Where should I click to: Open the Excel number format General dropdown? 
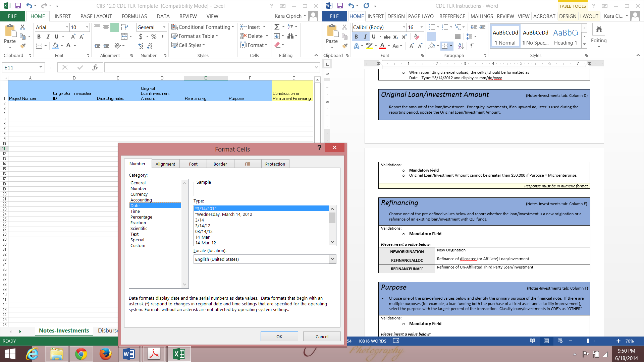coord(164,27)
